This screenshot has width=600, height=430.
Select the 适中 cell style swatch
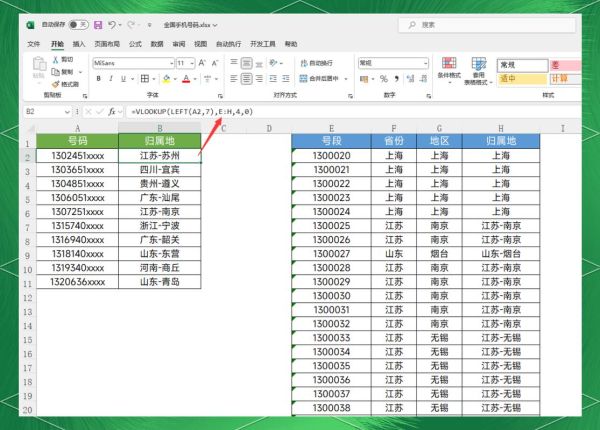point(520,78)
